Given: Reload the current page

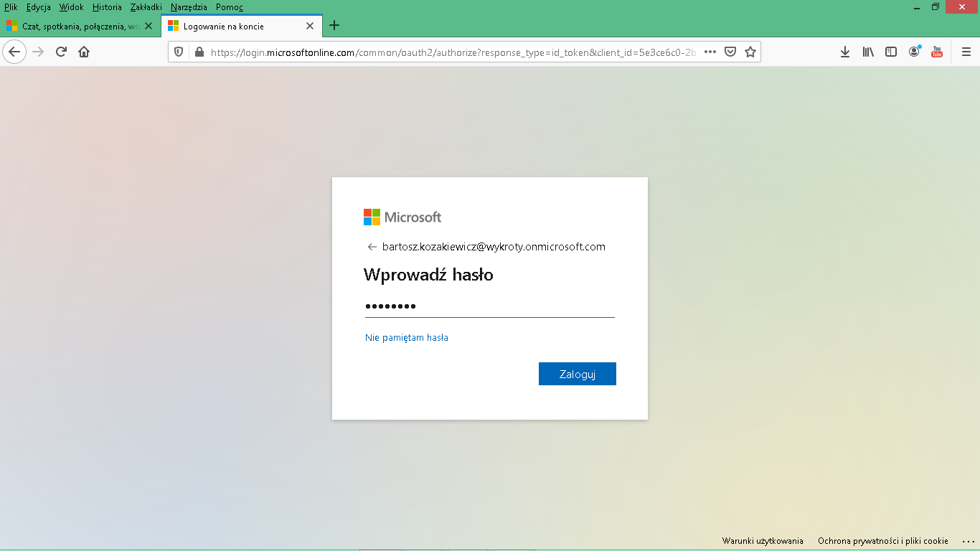Looking at the screenshot, I should 61,52.
